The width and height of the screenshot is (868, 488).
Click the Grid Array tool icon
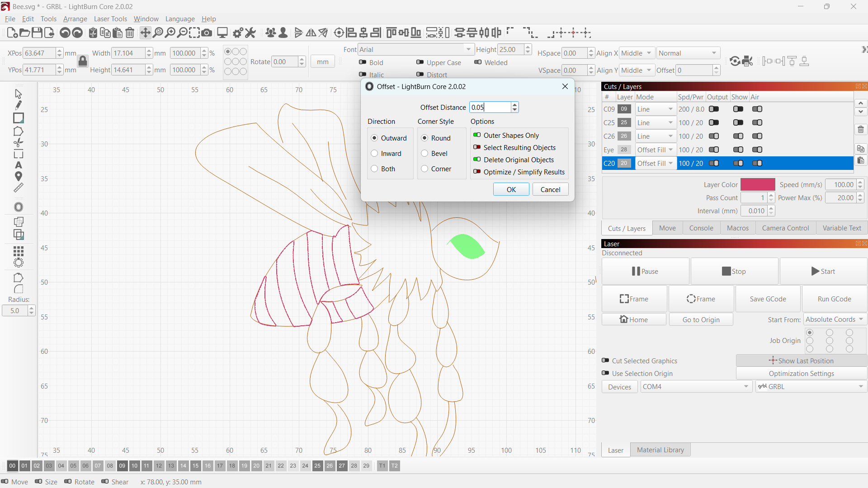[x=18, y=251]
